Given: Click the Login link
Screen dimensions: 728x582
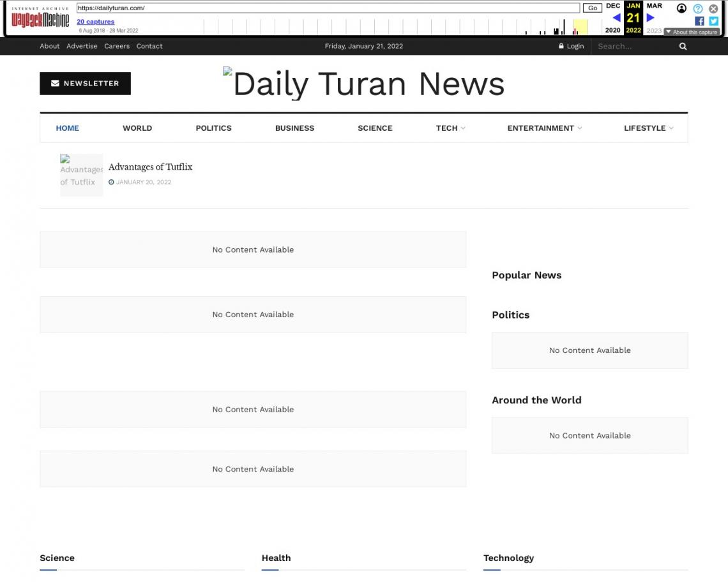Looking at the screenshot, I should click(x=572, y=46).
